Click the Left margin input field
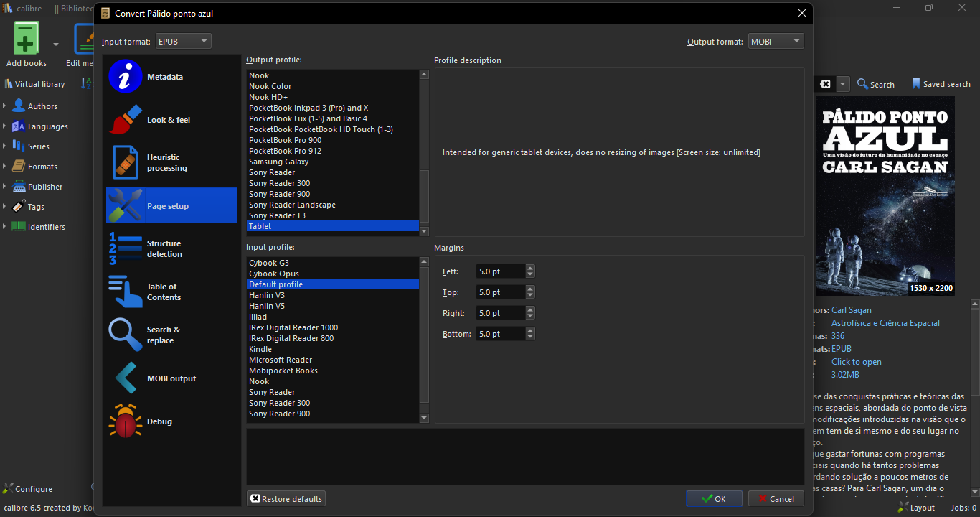The height and width of the screenshot is (517, 980). 501,271
